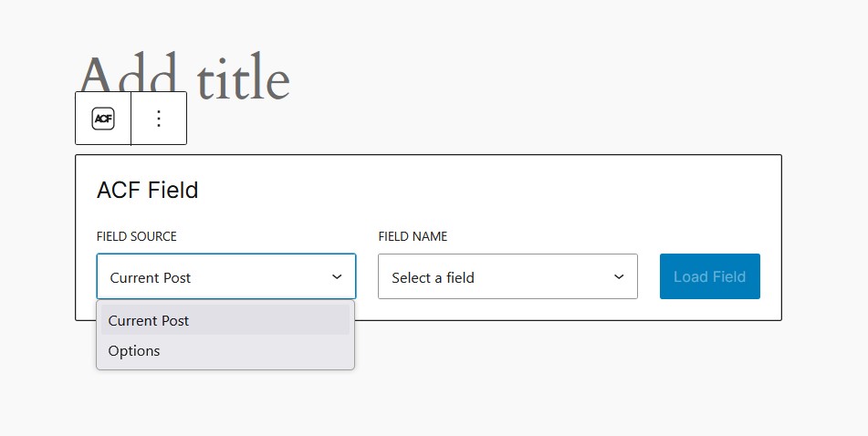
Task: Click the ACF block type icon
Action: point(103,119)
